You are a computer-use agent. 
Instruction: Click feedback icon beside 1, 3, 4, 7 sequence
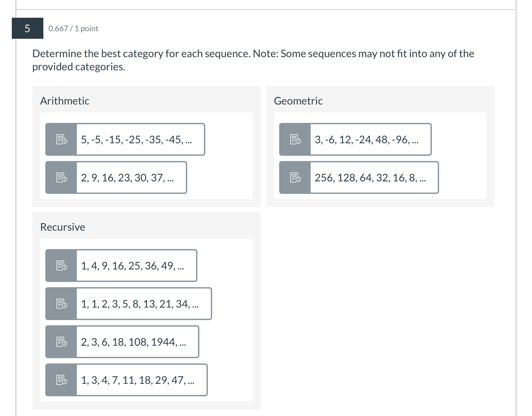[x=61, y=380]
